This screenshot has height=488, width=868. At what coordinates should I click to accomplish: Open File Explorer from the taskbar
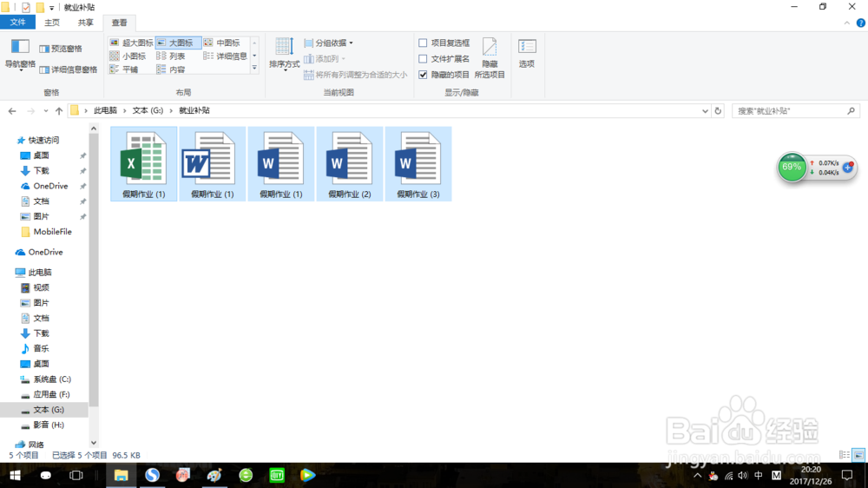point(121,475)
